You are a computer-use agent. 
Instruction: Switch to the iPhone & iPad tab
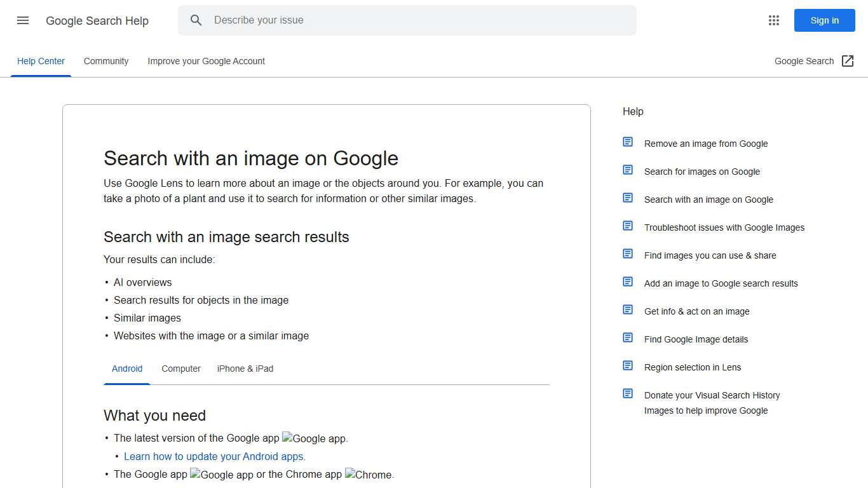245,369
